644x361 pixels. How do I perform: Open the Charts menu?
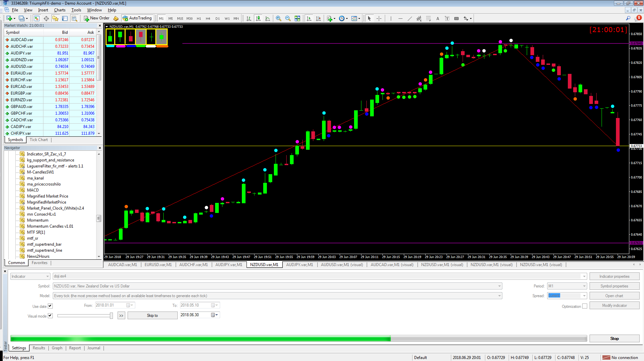coord(59,10)
